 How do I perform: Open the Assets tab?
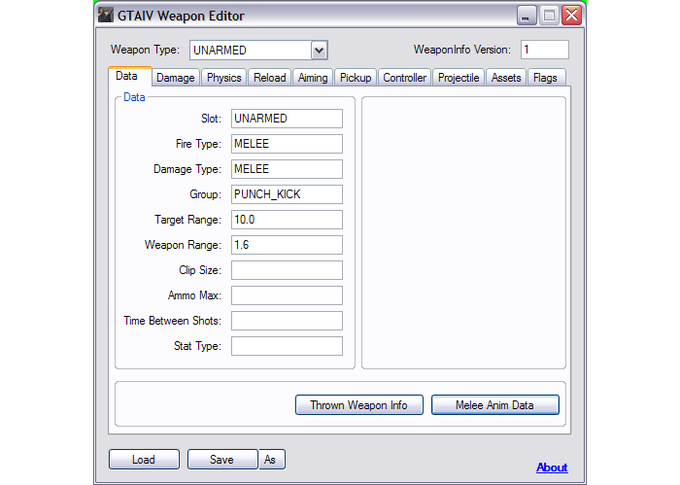(506, 78)
